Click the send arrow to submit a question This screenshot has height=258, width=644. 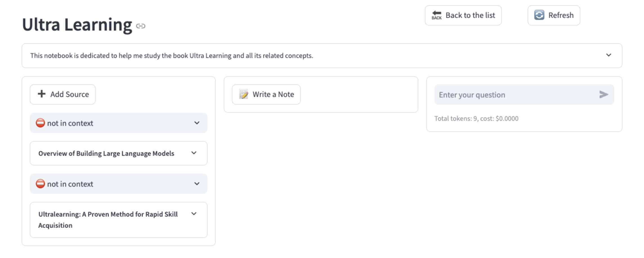click(x=603, y=95)
